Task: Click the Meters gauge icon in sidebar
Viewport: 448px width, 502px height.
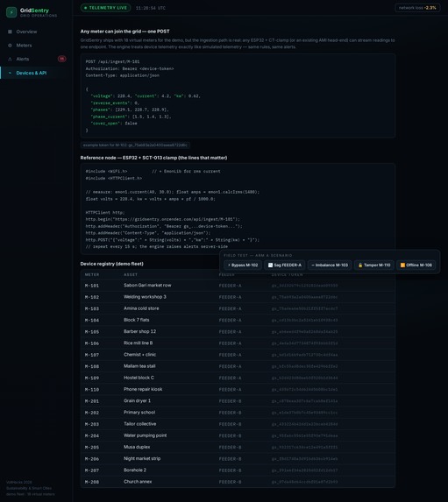Action: coord(10,46)
